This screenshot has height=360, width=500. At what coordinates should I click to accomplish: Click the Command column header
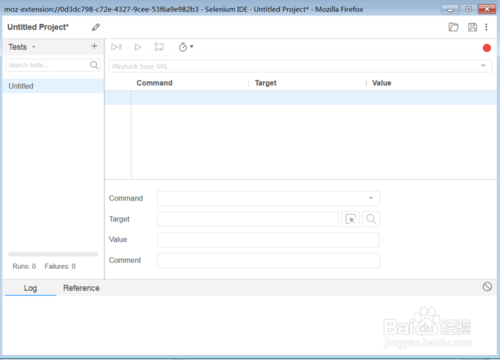[154, 83]
